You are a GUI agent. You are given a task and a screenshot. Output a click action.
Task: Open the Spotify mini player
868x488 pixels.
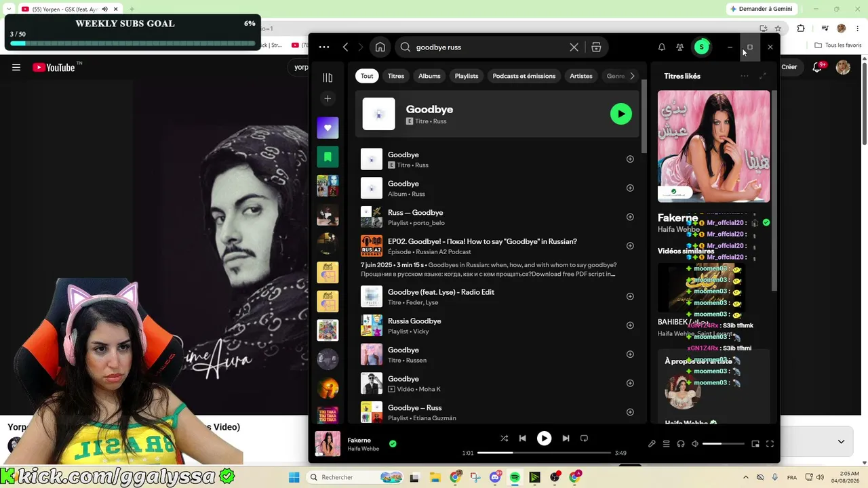click(755, 444)
